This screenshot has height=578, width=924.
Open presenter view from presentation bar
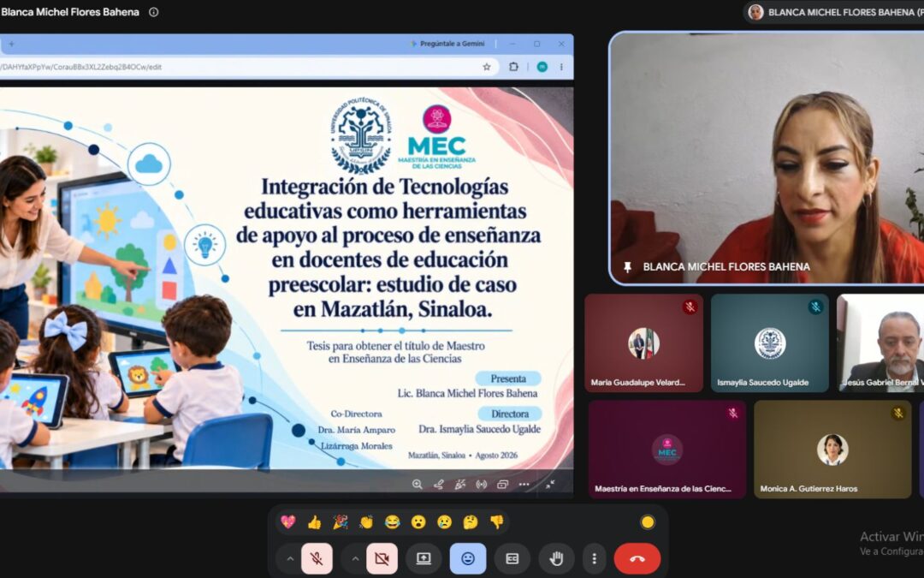[503, 484]
